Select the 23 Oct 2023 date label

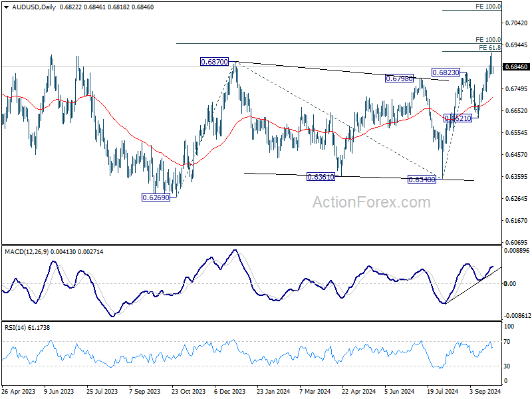click(x=189, y=391)
